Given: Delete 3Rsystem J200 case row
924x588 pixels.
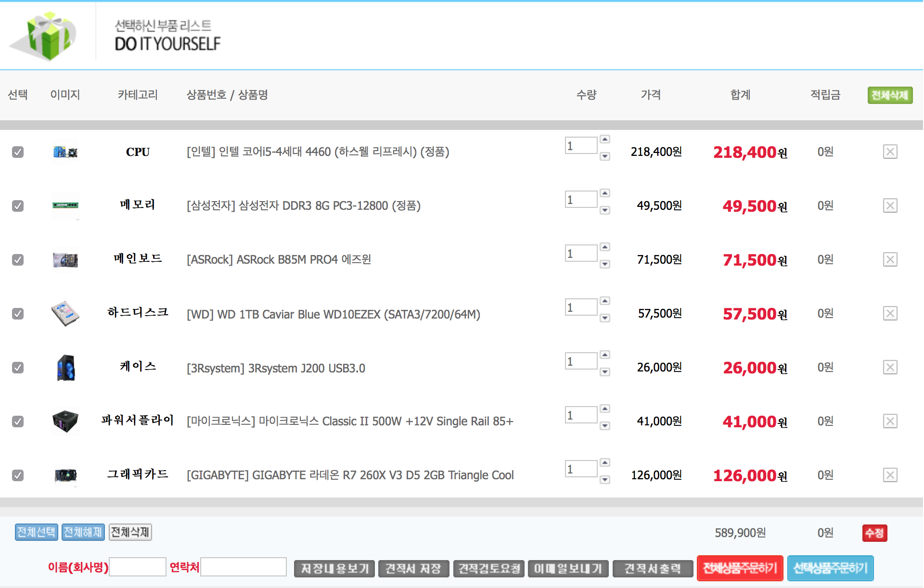Looking at the screenshot, I should tap(890, 368).
